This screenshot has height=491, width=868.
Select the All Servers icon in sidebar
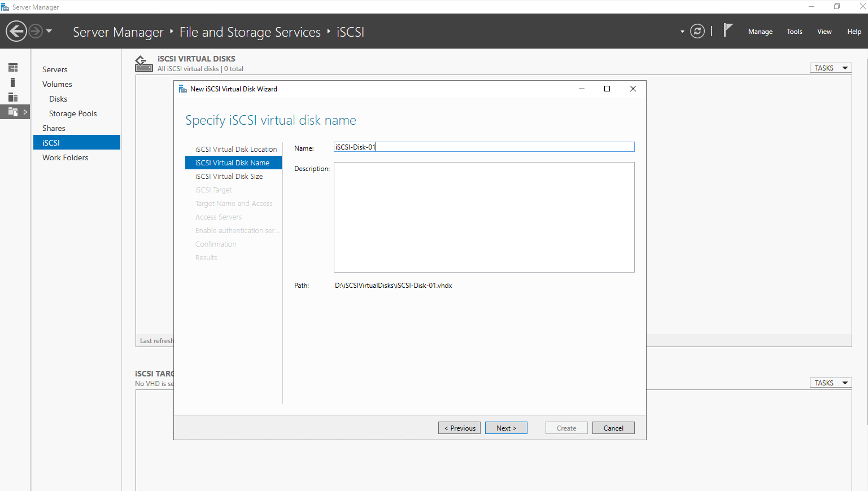[x=13, y=97]
